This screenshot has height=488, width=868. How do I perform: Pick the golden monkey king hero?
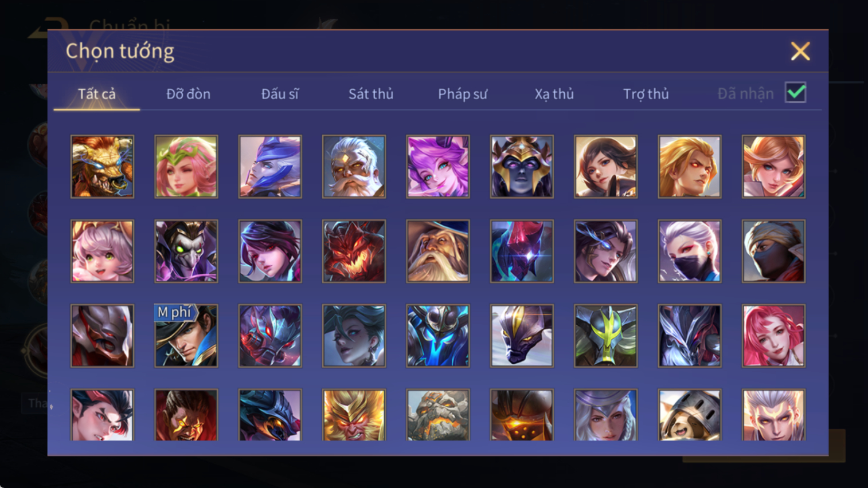tap(354, 415)
